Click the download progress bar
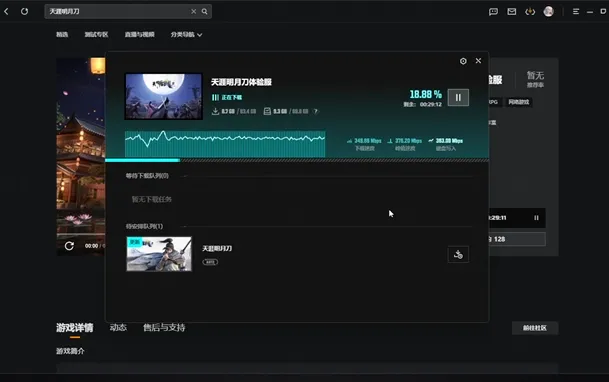Image resolution: width=609 pixels, height=382 pixels. tap(297, 160)
